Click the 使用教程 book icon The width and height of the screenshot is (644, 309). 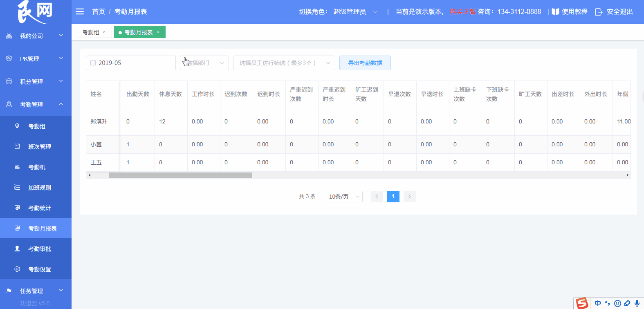point(555,11)
